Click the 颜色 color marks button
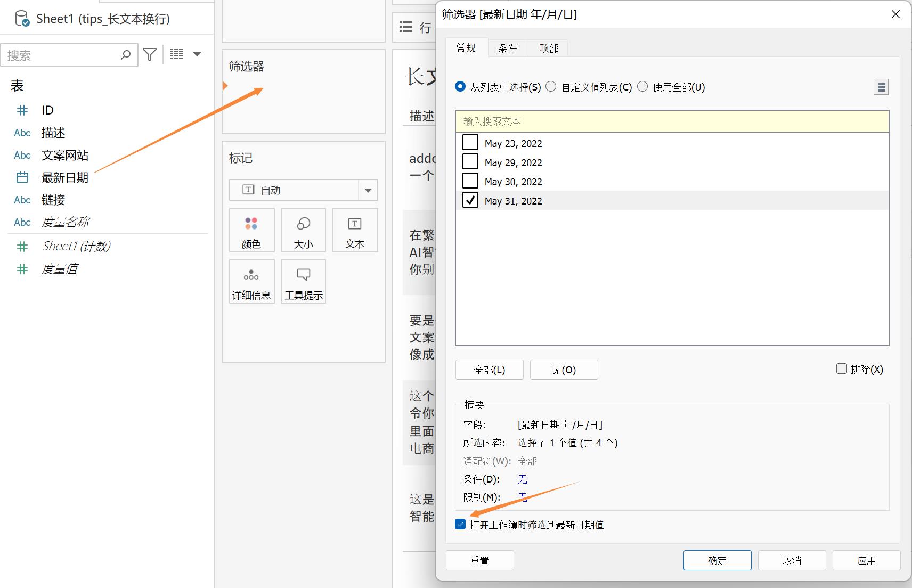This screenshot has width=912, height=588. (251, 230)
